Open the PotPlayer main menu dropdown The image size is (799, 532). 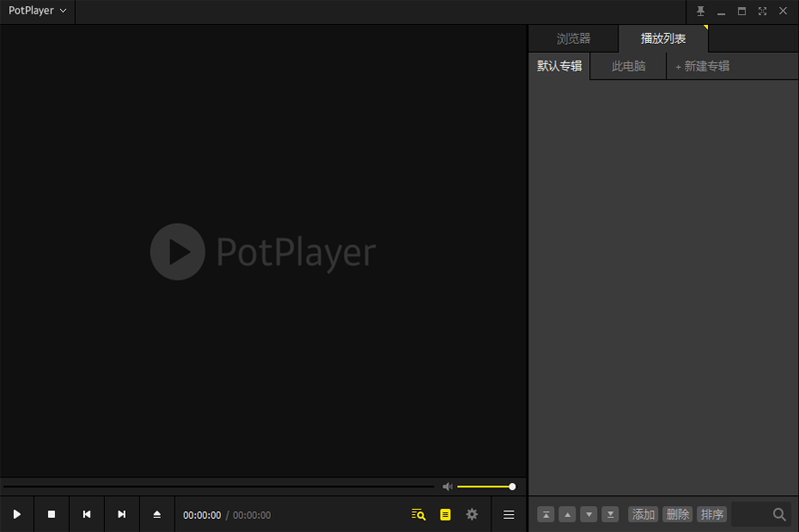(37, 11)
